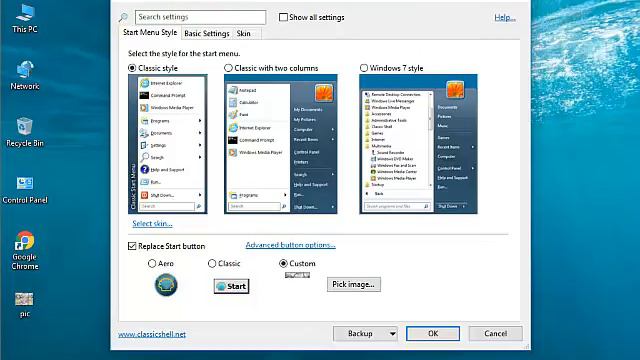Open Network desktop icon
640x360 pixels.
click(24, 76)
